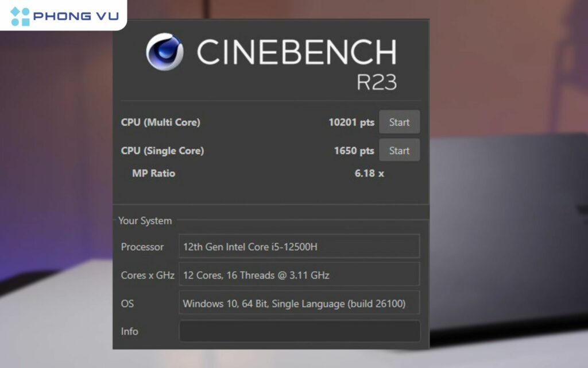Select the CPU (Single Core) label

coord(164,150)
